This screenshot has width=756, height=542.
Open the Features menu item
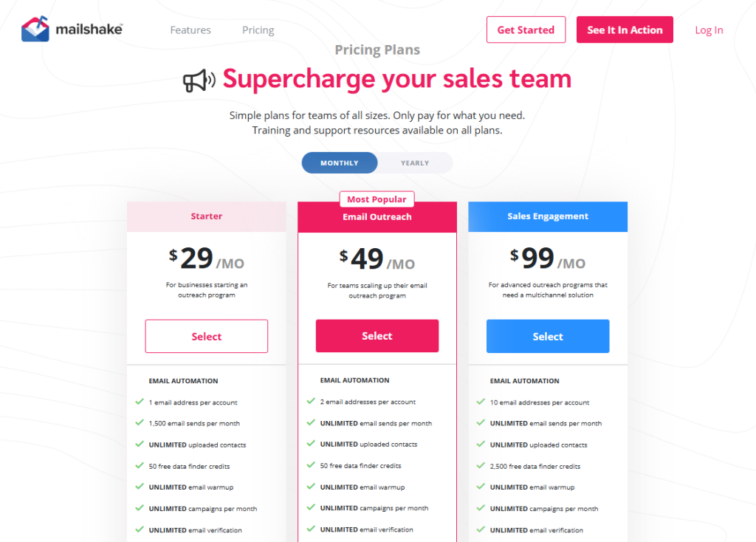tap(190, 30)
